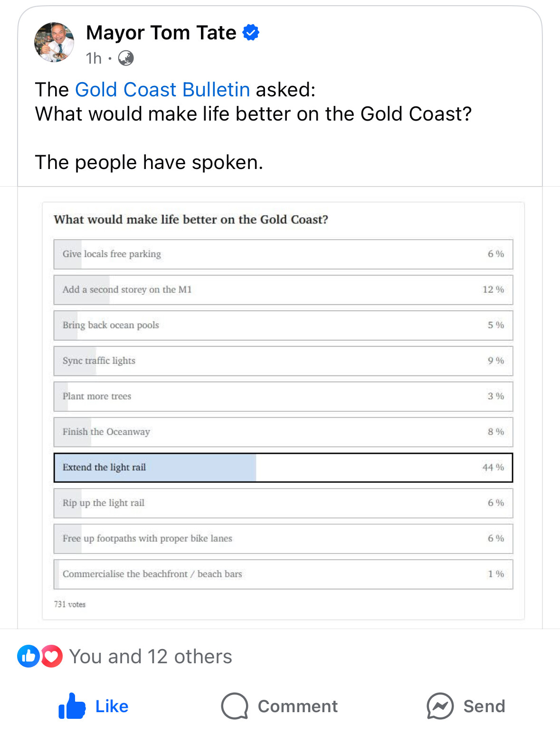Viewport: 560px width, 734px height.
Task: Choose 'Sync traffic lights' poll option
Action: point(283,361)
